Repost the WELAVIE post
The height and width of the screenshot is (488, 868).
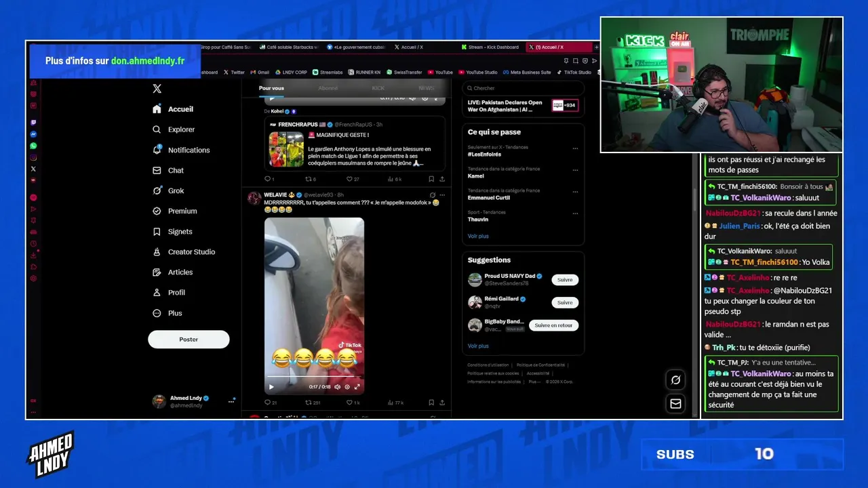(311, 403)
